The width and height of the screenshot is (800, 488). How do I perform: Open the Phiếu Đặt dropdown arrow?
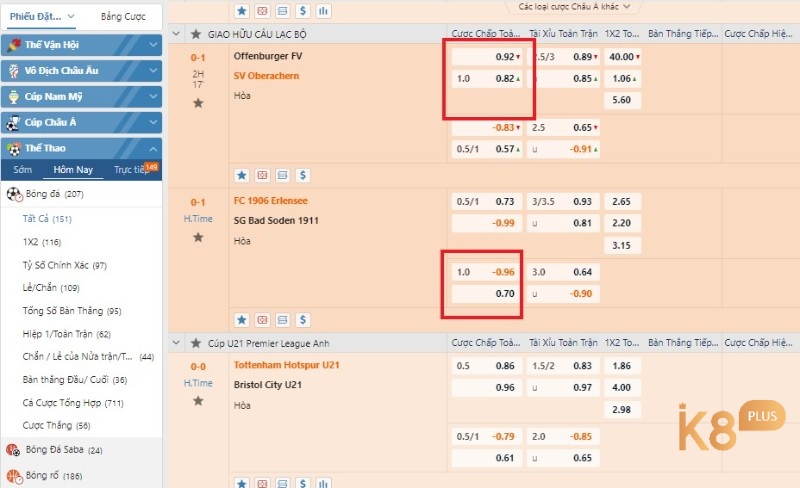pyautogui.click(x=71, y=16)
